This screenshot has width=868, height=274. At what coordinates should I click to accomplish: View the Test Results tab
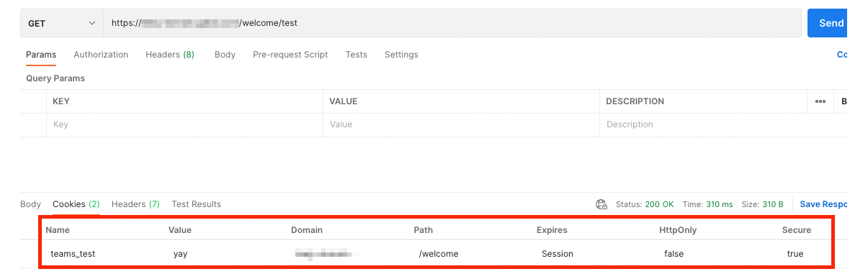196,204
